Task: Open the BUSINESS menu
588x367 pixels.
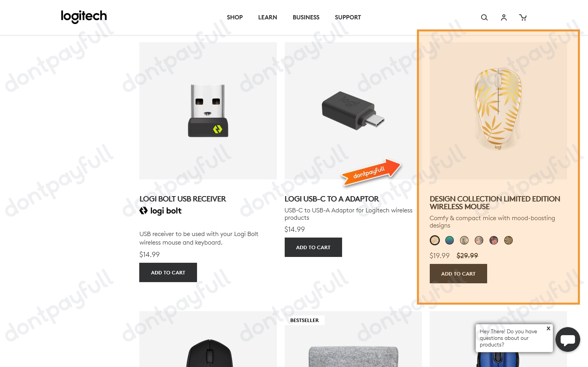Action: [x=306, y=17]
